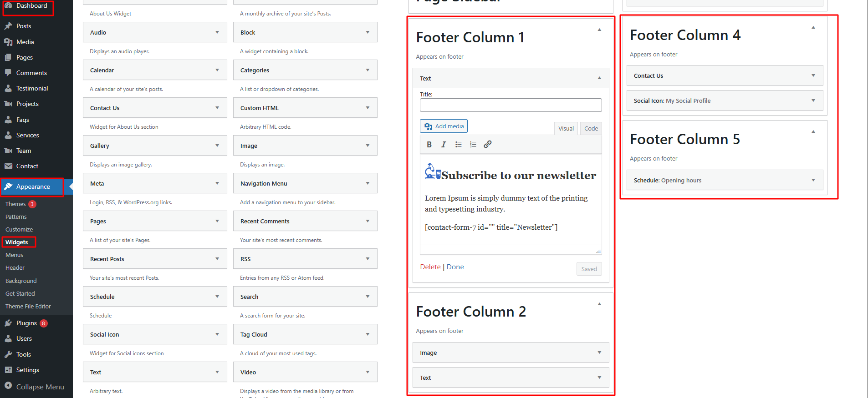
Task: Expand the Audio widget dropdown
Action: (217, 32)
